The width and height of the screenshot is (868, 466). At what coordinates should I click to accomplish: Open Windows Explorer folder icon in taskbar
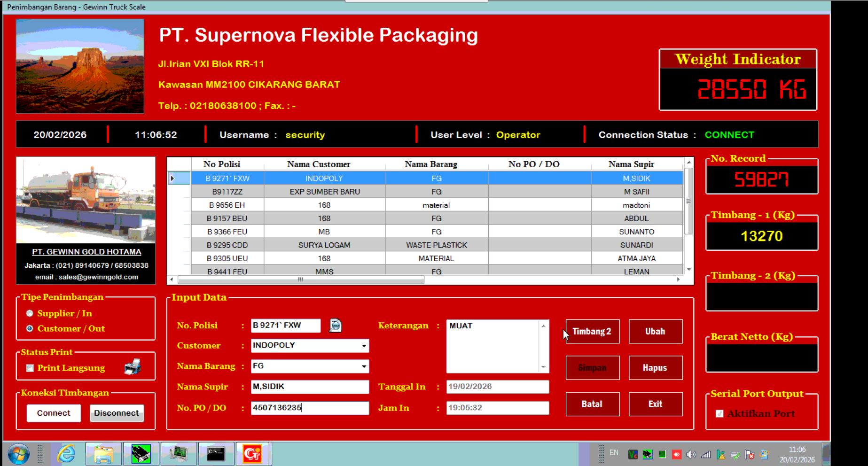[x=103, y=454]
